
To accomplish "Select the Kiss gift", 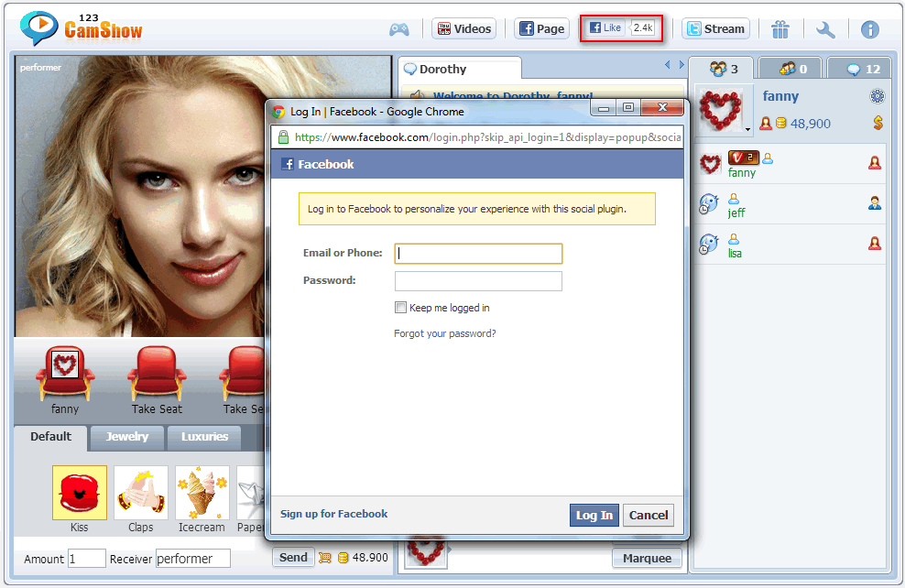I will [80, 493].
